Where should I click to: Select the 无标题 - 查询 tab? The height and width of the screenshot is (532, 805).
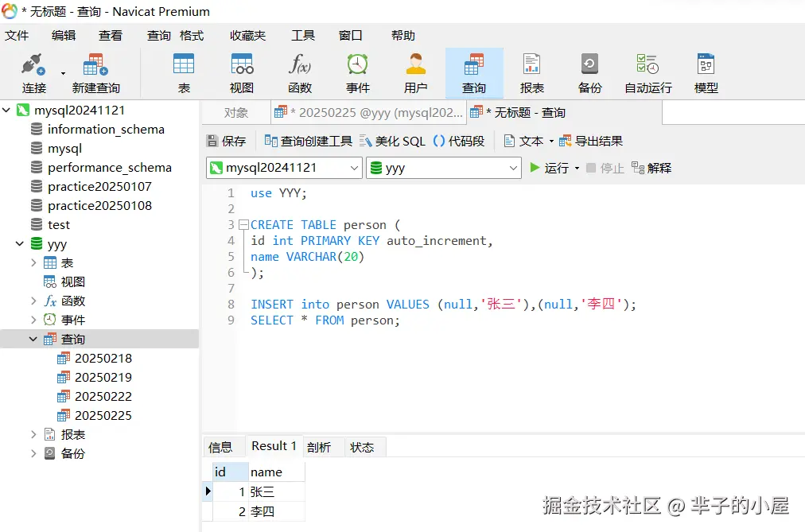[x=564, y=112]
